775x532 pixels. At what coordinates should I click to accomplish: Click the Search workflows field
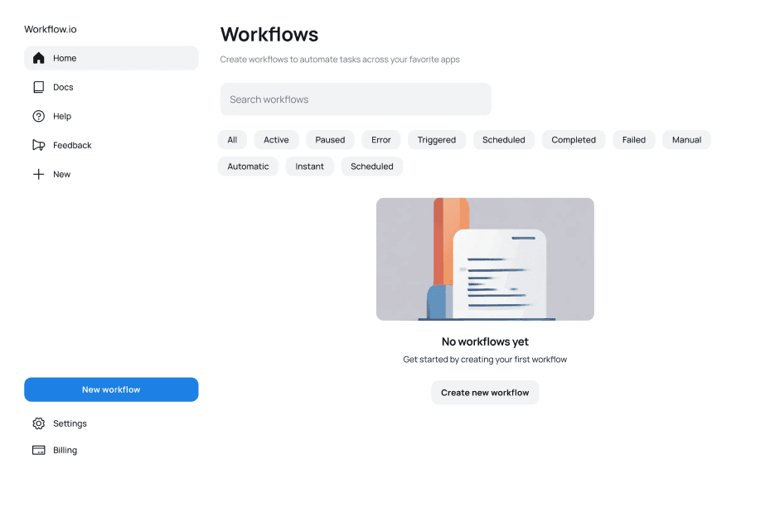[x=355, y=99]
